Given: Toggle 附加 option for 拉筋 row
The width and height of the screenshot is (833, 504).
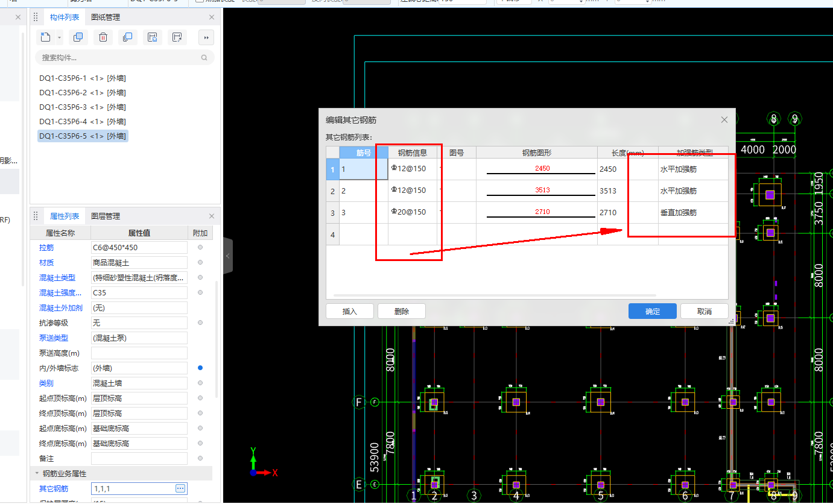Looking at the screenshot, I should (x=200, y=247).
